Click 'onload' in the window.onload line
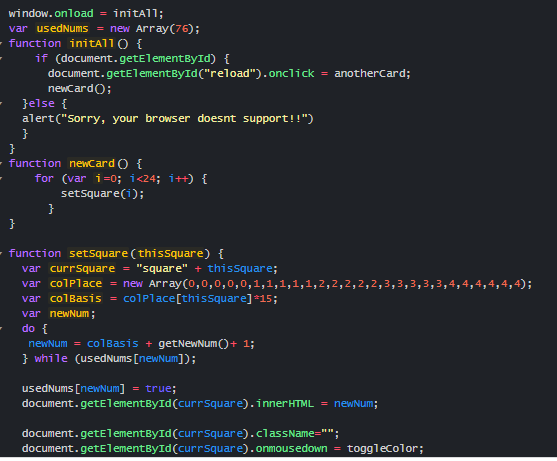This screenshot has width=557, height=461. click(74, 13)
